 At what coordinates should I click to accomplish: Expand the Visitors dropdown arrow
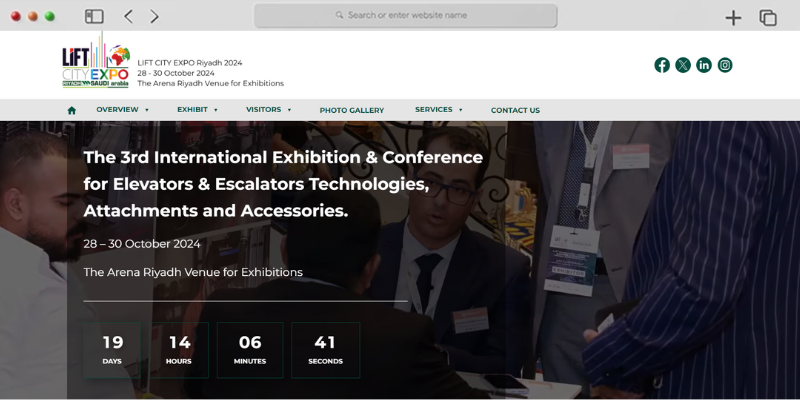(x=289, y=110)
